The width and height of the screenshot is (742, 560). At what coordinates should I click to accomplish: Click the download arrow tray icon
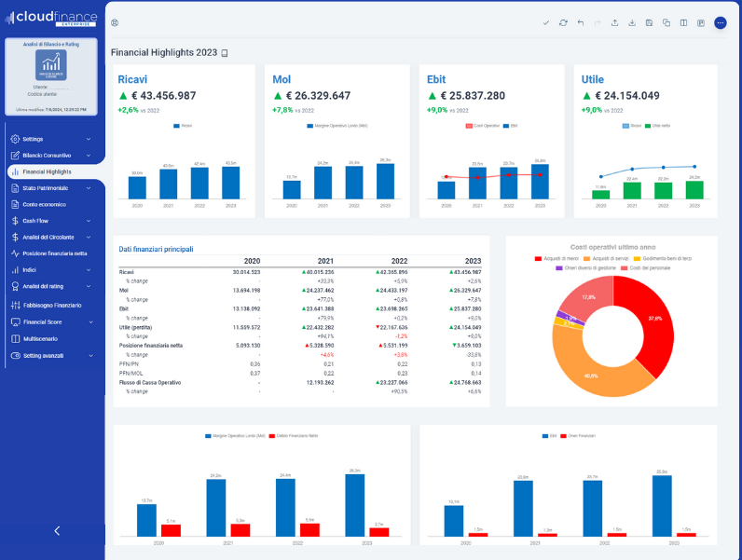click(x=632, y=22)
